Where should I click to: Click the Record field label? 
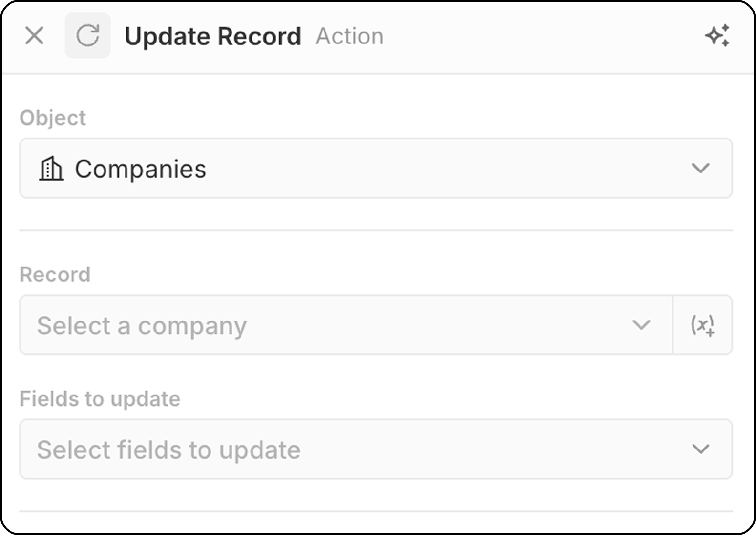point(55,275)
